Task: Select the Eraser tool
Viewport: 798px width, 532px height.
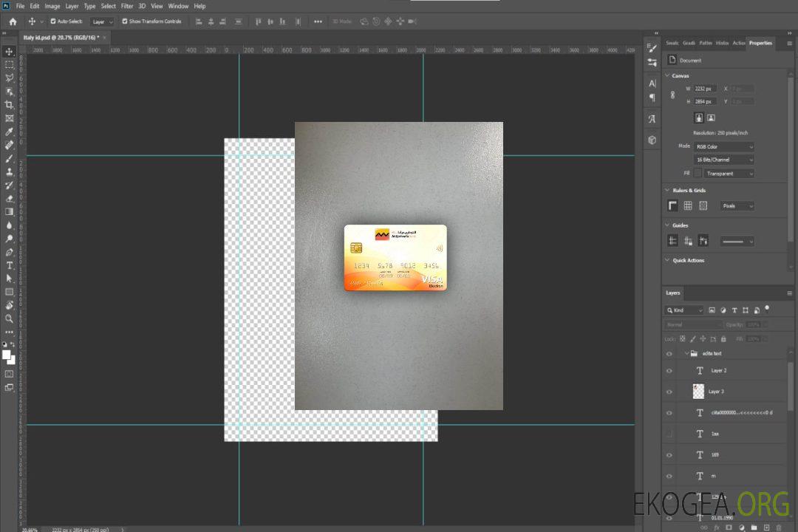Action: pyautogui.click(x=9, y=199)
